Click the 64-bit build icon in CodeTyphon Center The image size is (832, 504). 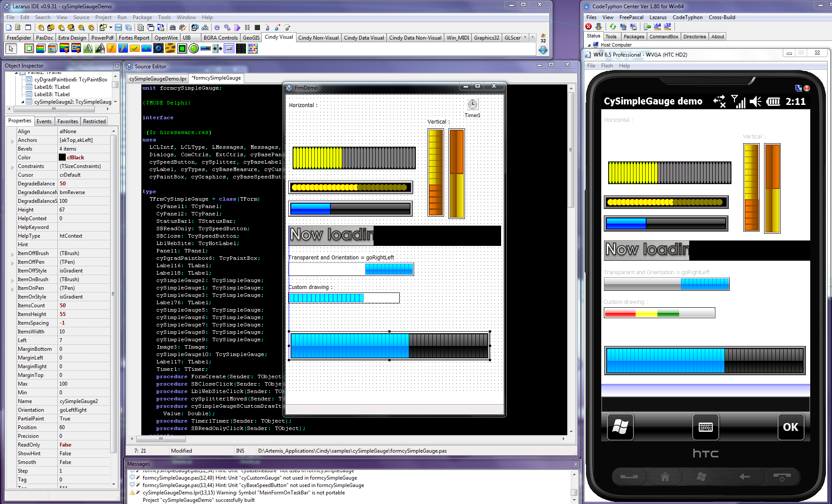point(657,27)
